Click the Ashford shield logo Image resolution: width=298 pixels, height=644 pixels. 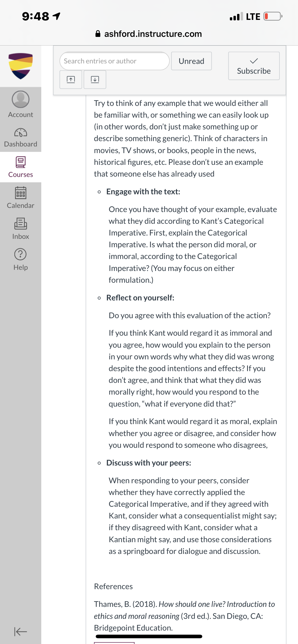(21, 66)
